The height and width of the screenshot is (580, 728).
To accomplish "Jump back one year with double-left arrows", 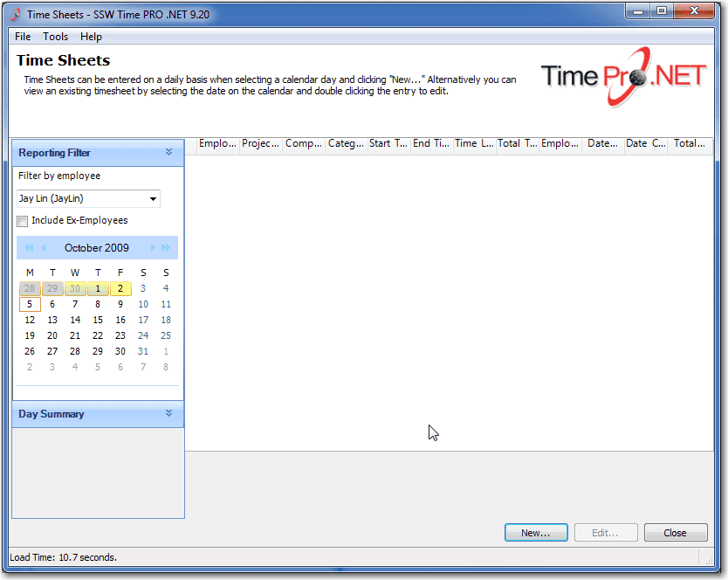I will (29, 248).
